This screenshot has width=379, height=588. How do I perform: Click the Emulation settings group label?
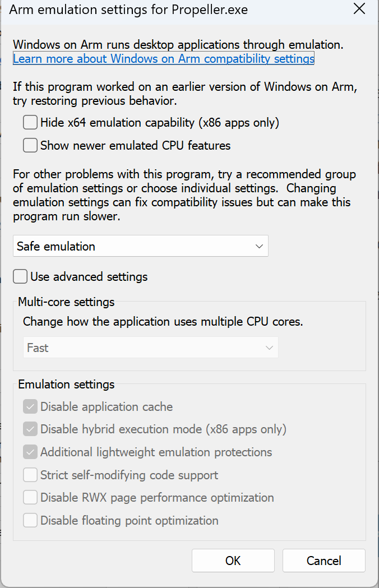(66, 385)
